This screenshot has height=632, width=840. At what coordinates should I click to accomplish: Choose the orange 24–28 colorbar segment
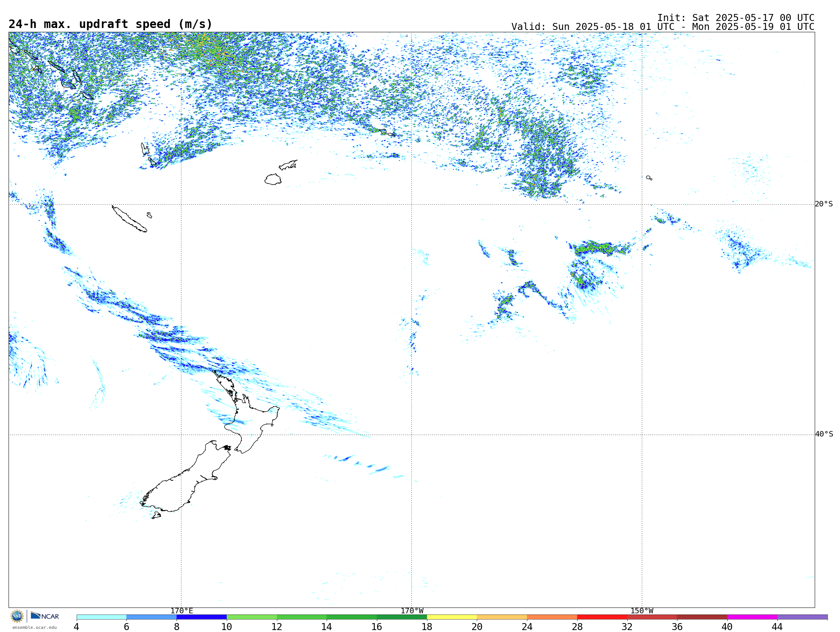[x=552, y=617]
